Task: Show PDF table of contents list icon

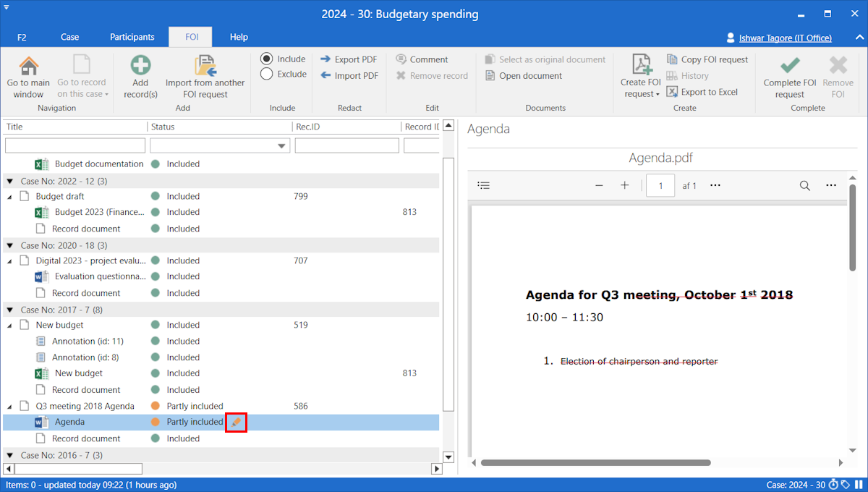Action: (x=484, y=186)
